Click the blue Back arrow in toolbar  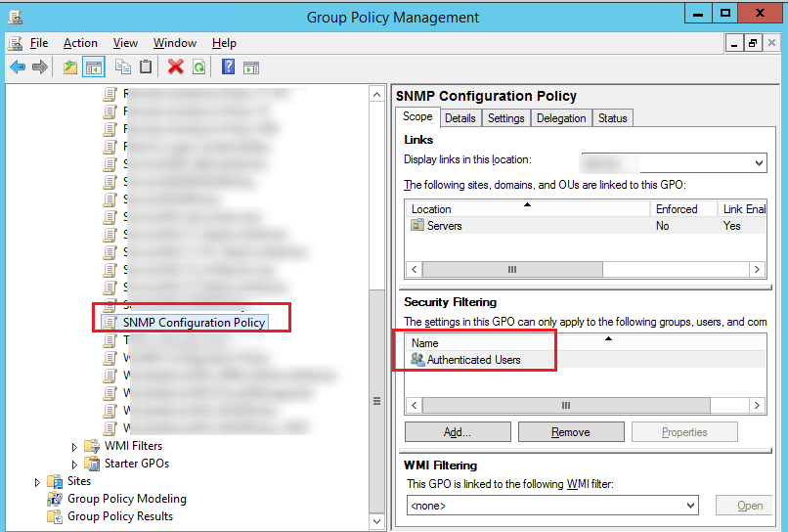pos(17,66)
